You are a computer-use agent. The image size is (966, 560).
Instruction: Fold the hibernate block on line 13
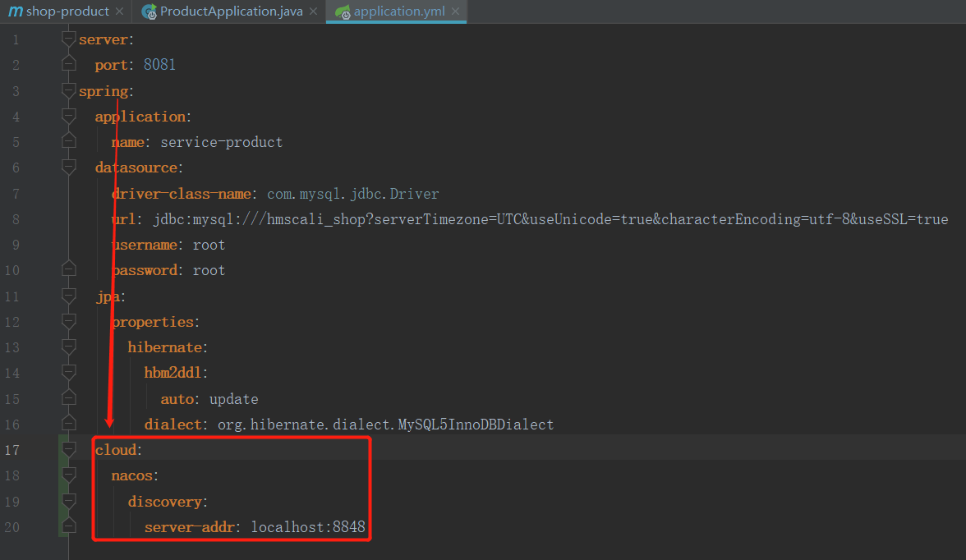tap(68, 347)
